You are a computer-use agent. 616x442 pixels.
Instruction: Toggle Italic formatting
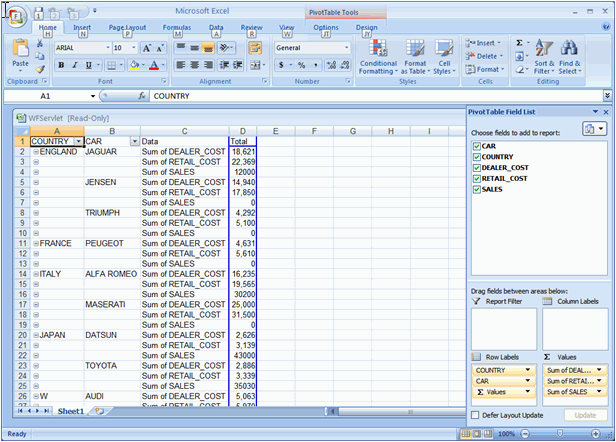coord(75,65)
